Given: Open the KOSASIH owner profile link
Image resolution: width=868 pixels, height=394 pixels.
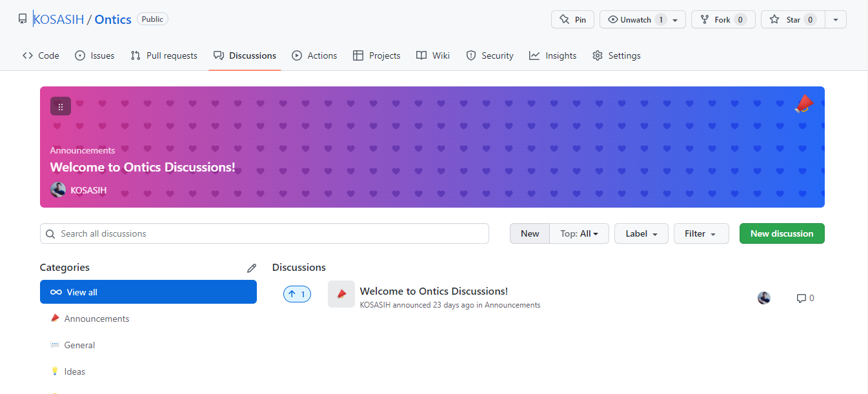Looking at the screenshot, I should pos(59,19).
